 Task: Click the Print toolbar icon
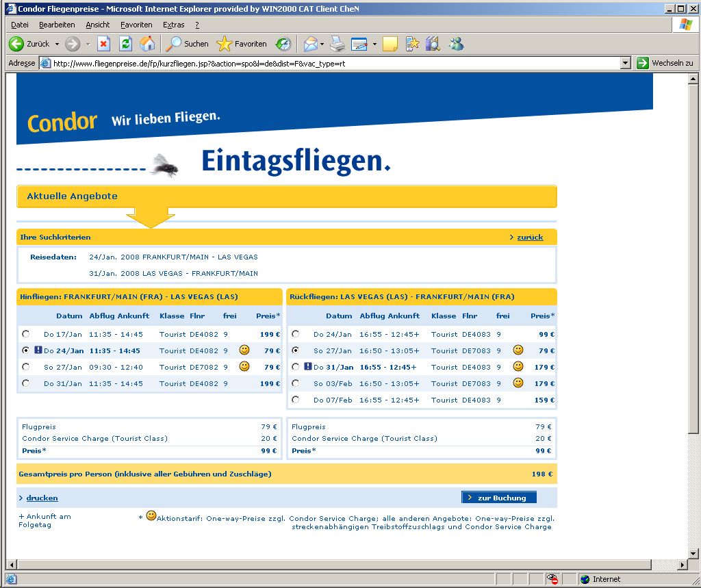pos(337,44)
